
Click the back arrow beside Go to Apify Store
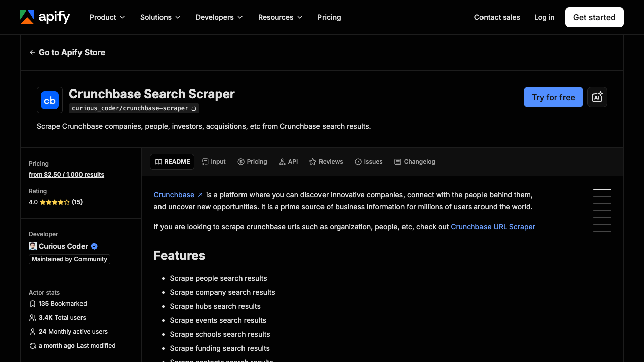pyautogui.click(x=32, y=52)
